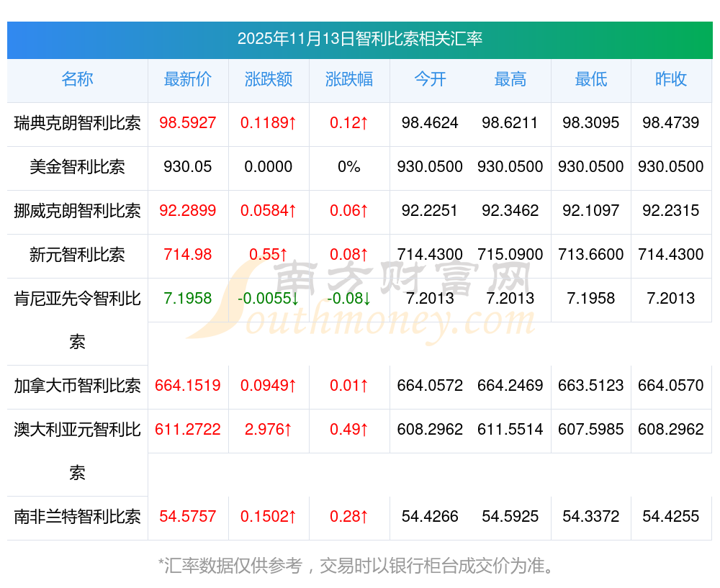The height and width of the screenshot is (588, 720).
Task: Click the -0.0055↓ change amount
Action: [268, 299]
